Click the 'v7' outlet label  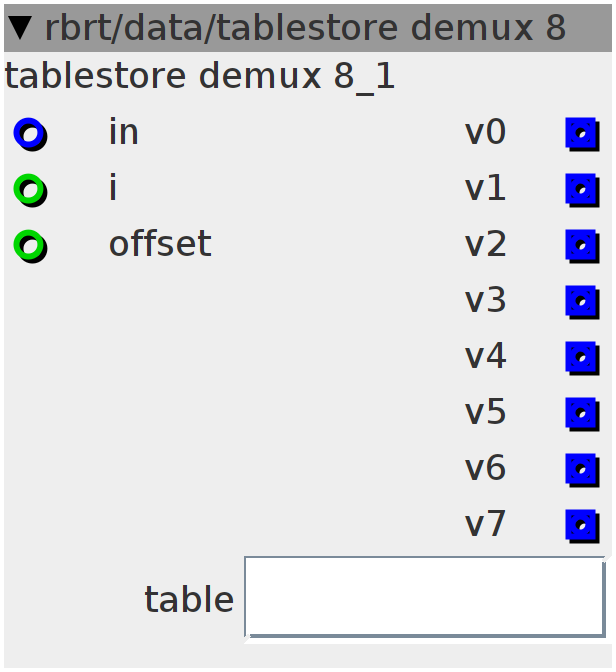(485, 524)
